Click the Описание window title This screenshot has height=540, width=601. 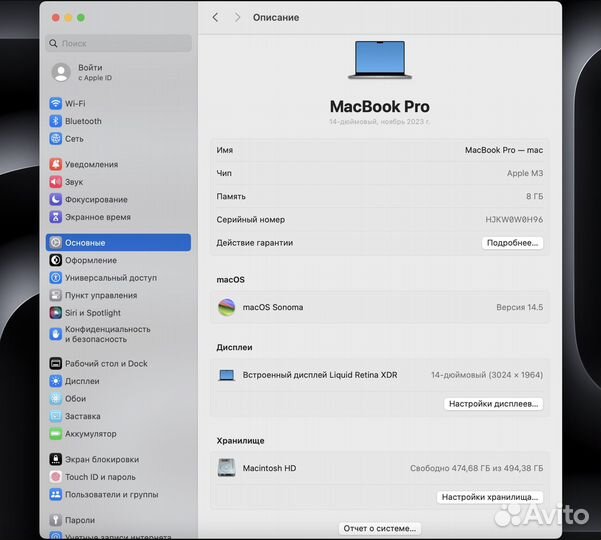(276, 18)
